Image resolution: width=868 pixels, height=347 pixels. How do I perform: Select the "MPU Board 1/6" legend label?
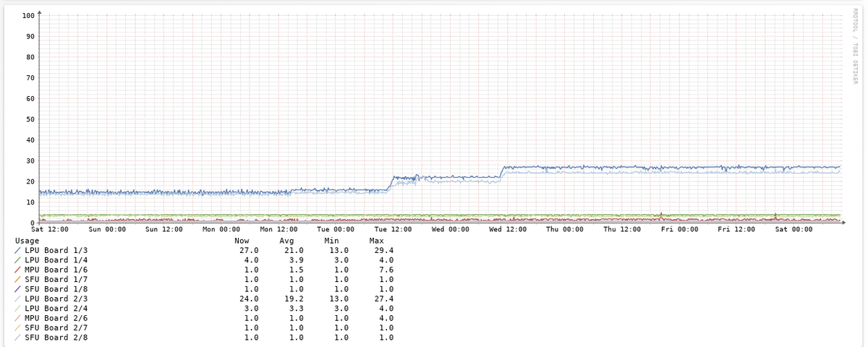click(x=56, y=270)
